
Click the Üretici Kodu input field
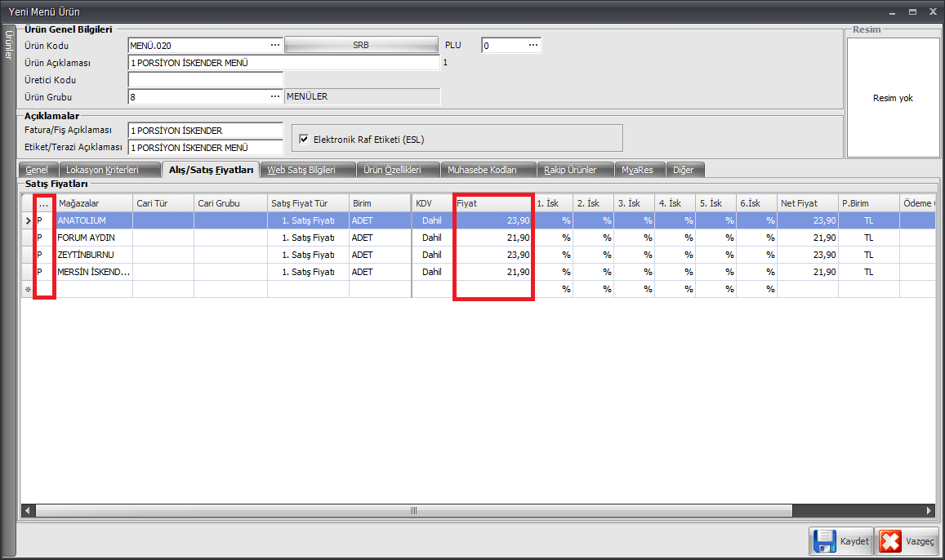pyautogui.click(x=205, y=80)
